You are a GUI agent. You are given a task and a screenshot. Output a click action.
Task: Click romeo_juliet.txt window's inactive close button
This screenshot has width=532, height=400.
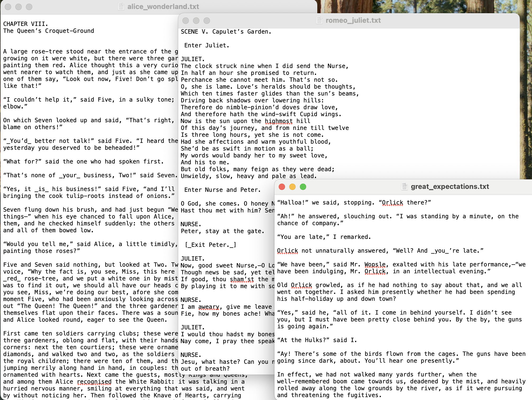[186, 21]
